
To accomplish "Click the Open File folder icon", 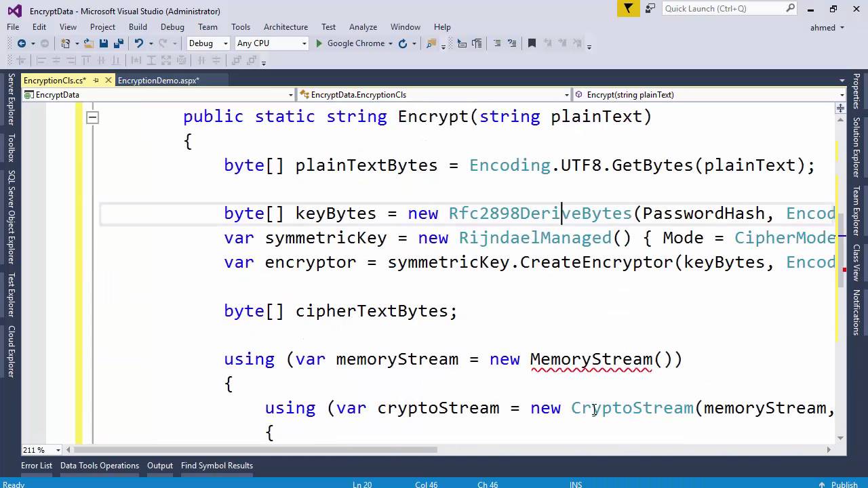I will point(88,43).
